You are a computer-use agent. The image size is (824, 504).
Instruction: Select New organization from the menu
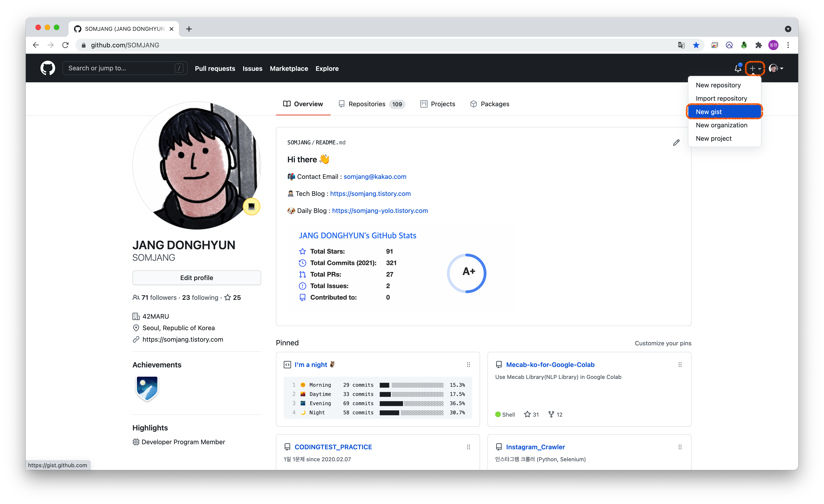click(x=724, y=125)
